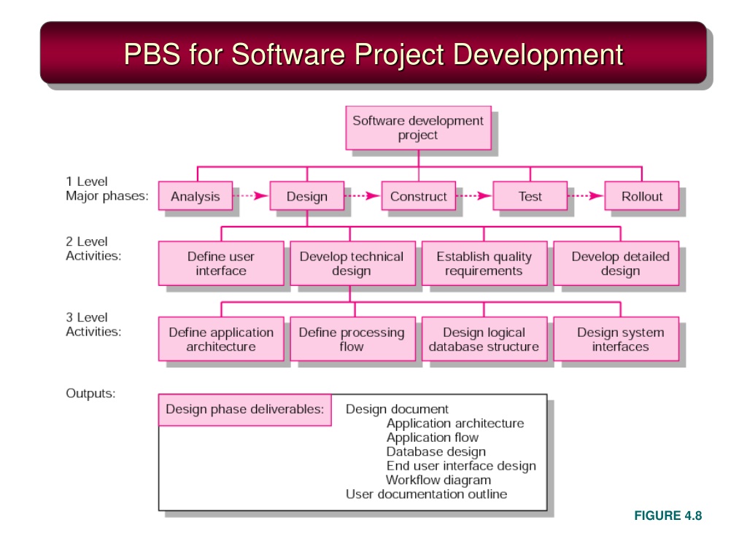The width and height of the screenshot is (747, 560).
Task: Click the 'Workflow diagram' output line
Action: coord(438,480)
